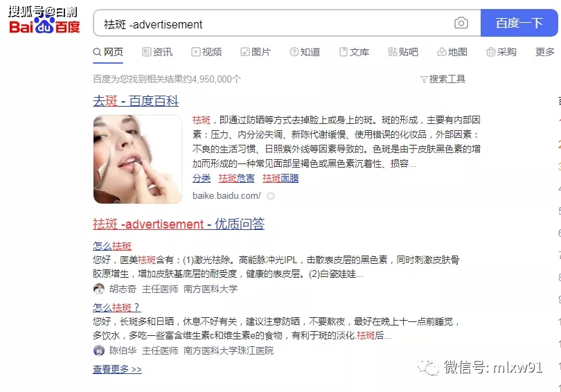
Task: Open the 地图 tab
Action: click(452, 52)
